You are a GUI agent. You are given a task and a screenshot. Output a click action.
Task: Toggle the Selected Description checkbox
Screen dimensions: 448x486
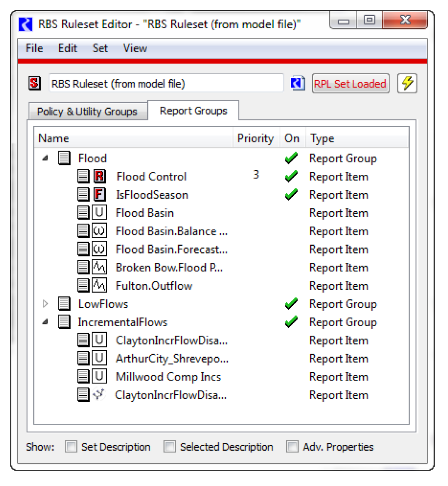[170, 447]
